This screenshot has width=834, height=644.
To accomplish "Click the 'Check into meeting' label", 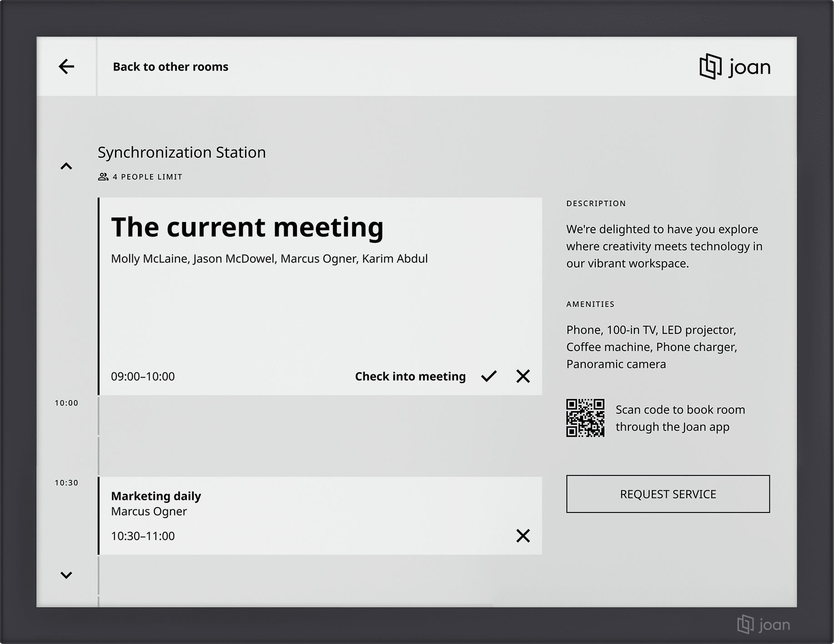I will click(410, 377).
